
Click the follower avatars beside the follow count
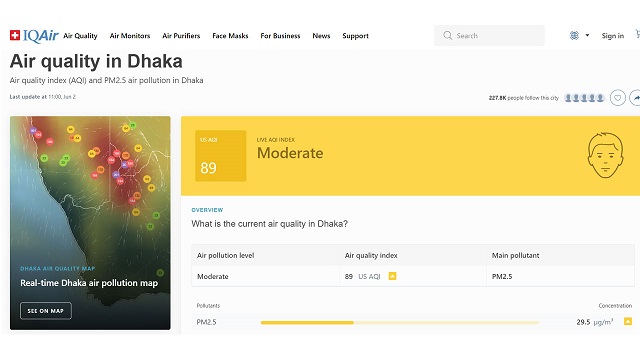[x=584, y=98]
